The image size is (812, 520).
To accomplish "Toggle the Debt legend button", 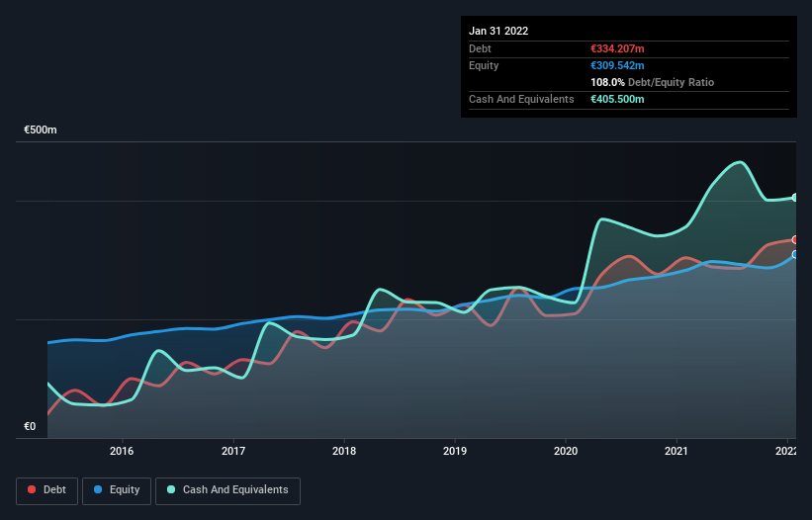I will coord(46,490).
